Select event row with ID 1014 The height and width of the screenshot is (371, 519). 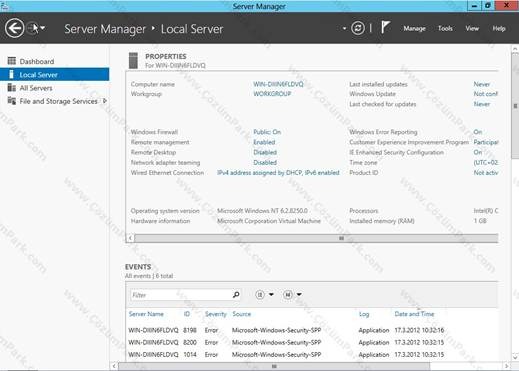pos(312,355)
